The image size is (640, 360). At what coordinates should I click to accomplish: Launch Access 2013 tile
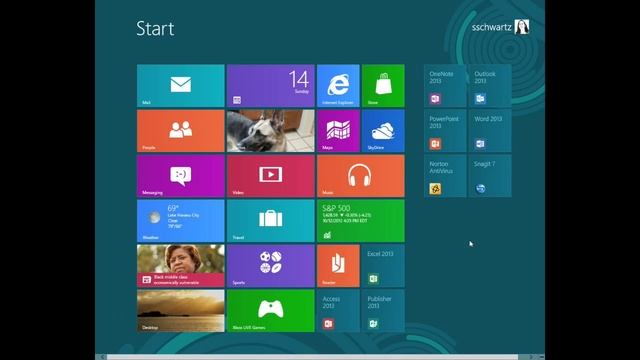338,311
